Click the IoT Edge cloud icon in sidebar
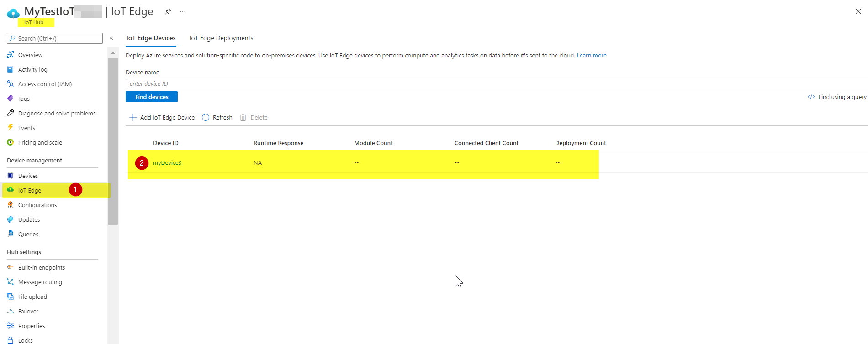The image size is (868, 344). pyautogui.click(x=11, y=190)
